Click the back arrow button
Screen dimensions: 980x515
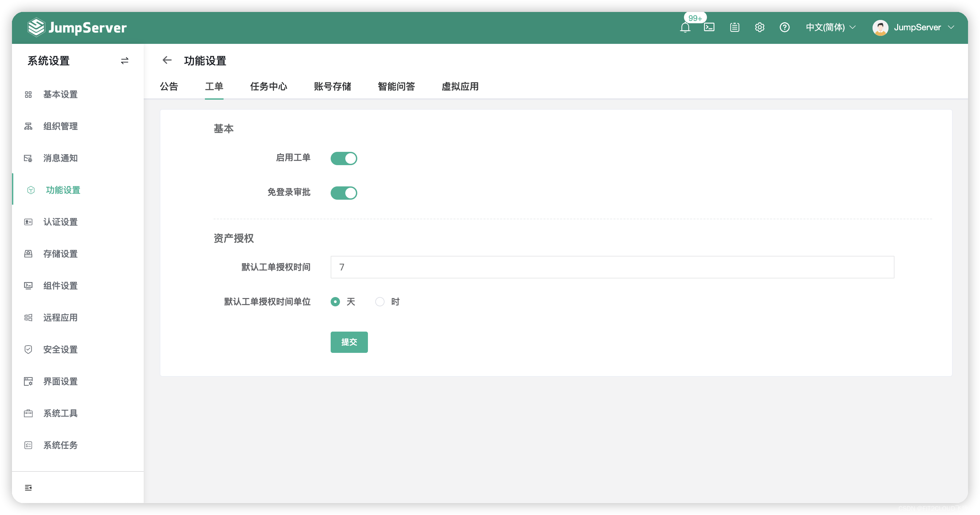click(167, 60)
